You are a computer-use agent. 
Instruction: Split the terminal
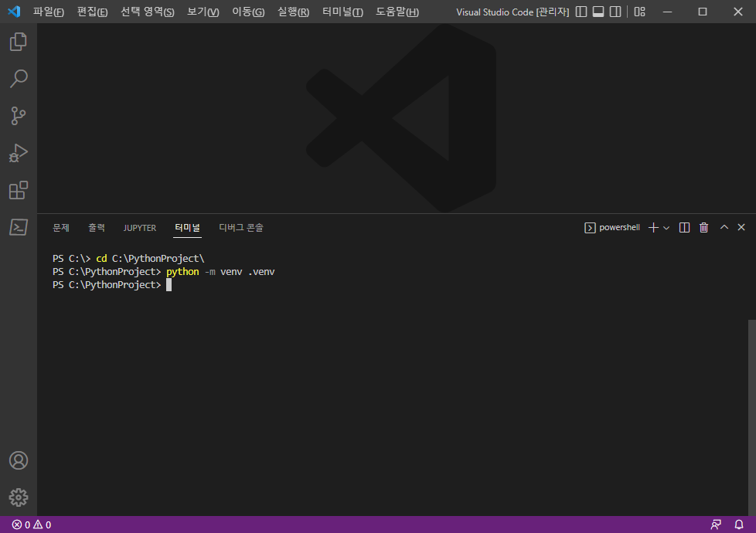tap(684, 227)
